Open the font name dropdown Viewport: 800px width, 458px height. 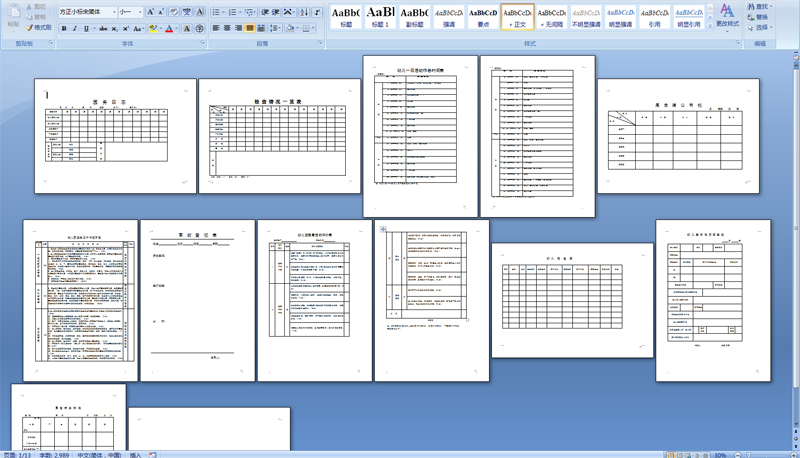114,12
